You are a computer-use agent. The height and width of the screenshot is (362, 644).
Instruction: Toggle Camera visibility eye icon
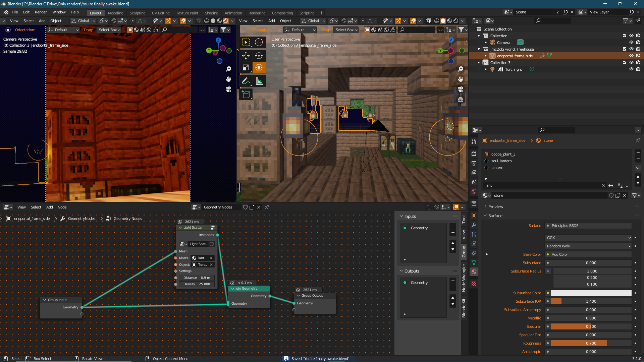631,43
